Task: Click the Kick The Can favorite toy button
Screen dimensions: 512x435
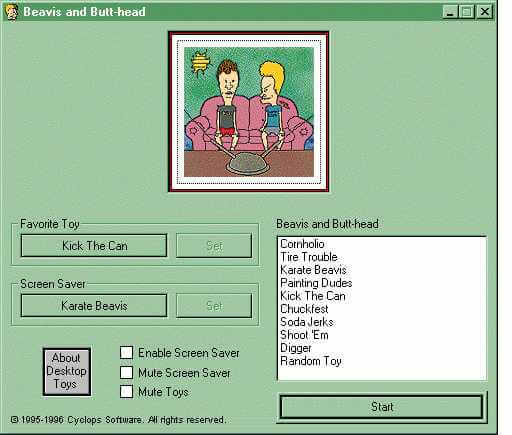Action: 94,246
